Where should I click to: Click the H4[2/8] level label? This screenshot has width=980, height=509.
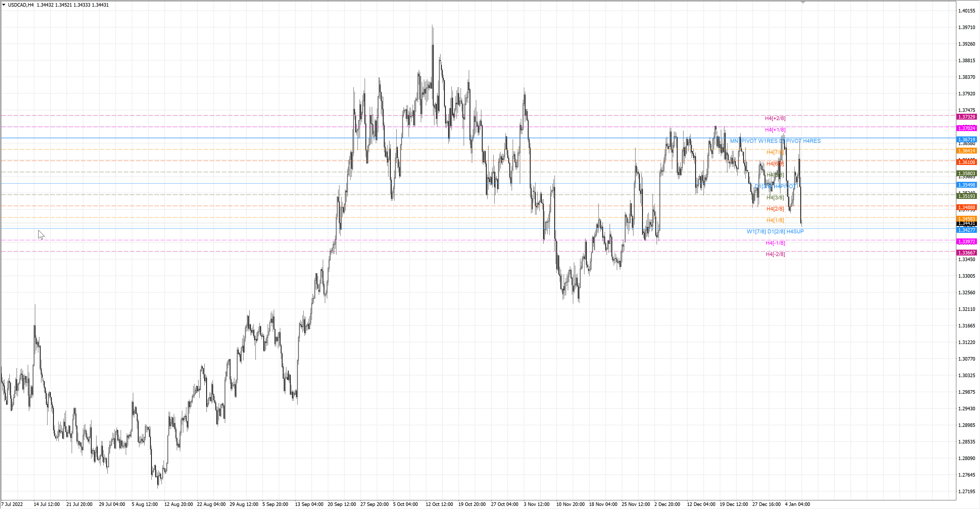pyautogui.click(x=775, y=209)
